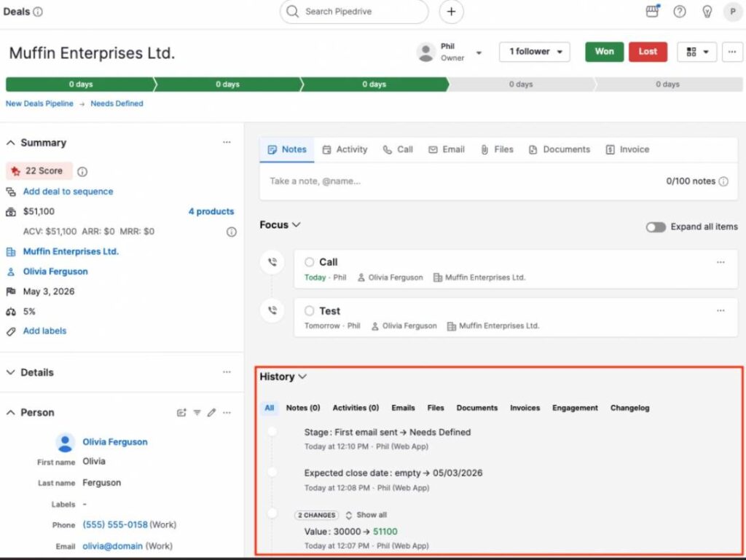Mark the deal as Won
The width and height of the screenshot is (746, 560).
(x=604, y=52)
